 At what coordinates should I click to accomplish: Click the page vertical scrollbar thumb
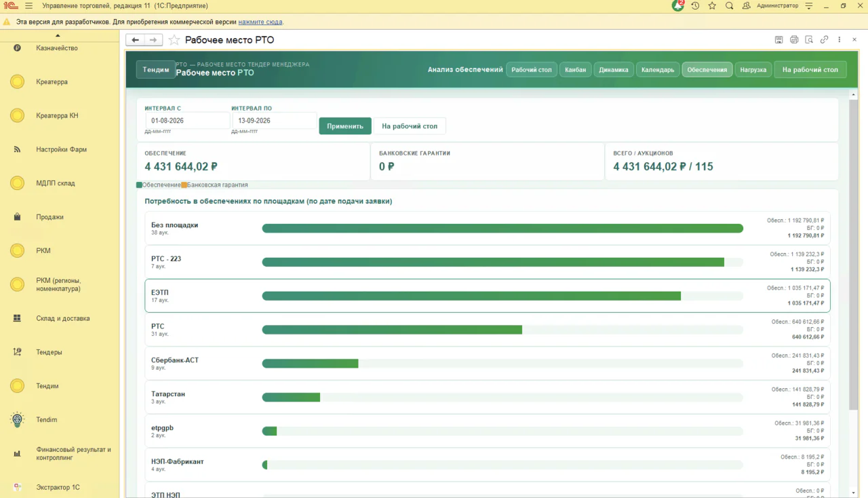pos(853,254)
